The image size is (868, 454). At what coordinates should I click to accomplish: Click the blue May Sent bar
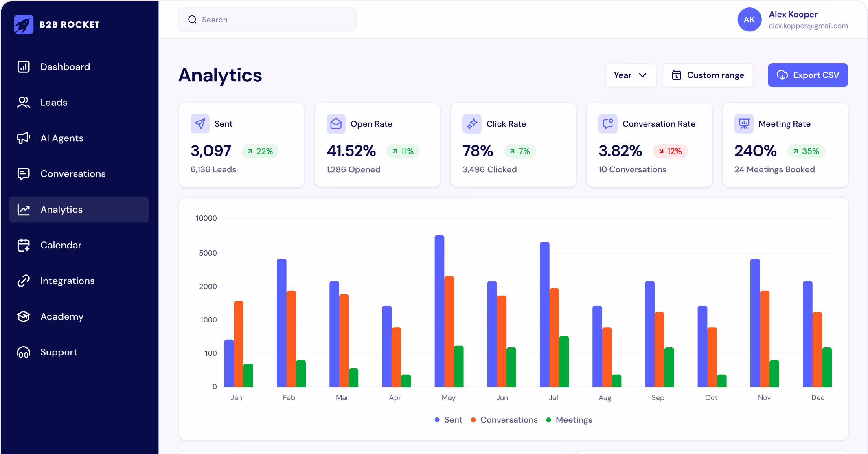439,311
